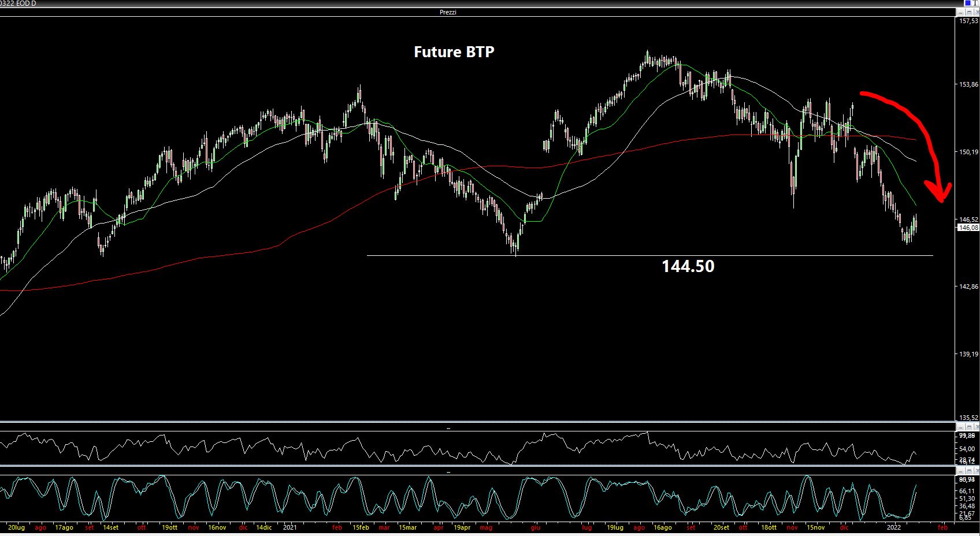Viewport: 980px width, 536px height.
Task: Minimize the Prezzi price chart panel
Action: (960, 12)
